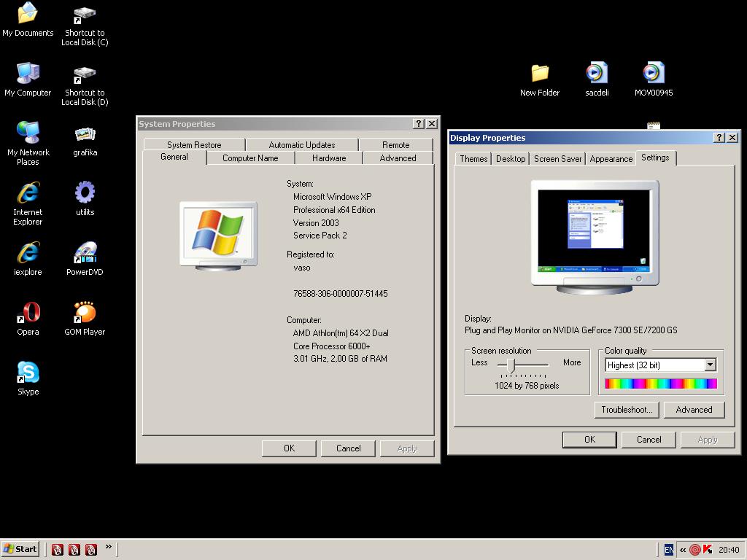
Task: Click the taskbar clock showing 20:40
Action: (x=729, y=550)
